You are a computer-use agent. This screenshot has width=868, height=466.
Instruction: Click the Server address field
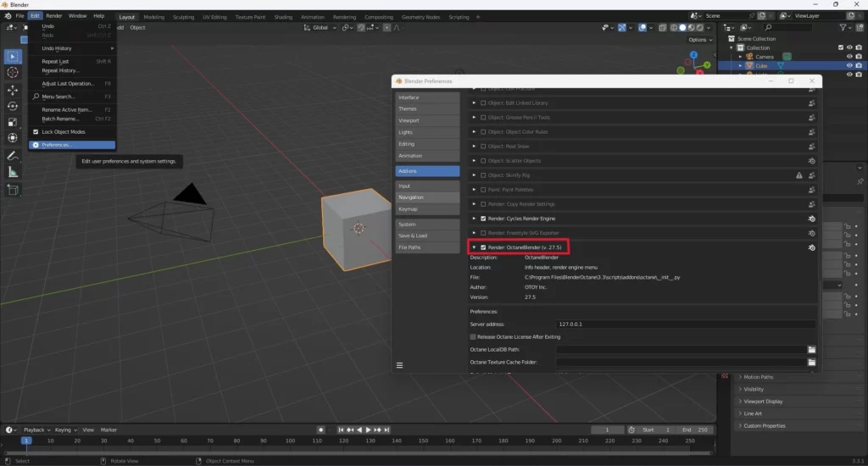click(x=686, y=325)
